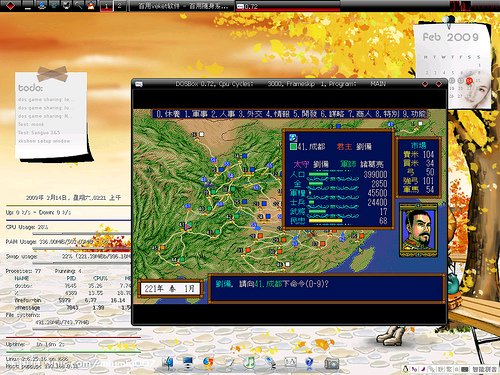The image size is (500, 375).
Task: Select the Chengdu city marker with flag on map
Action: point(187,226)
